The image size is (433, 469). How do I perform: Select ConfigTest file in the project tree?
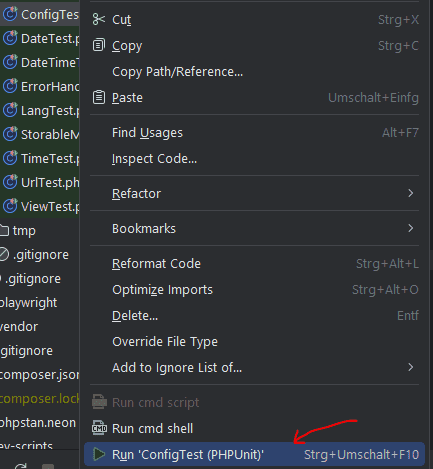coord(40,14)
